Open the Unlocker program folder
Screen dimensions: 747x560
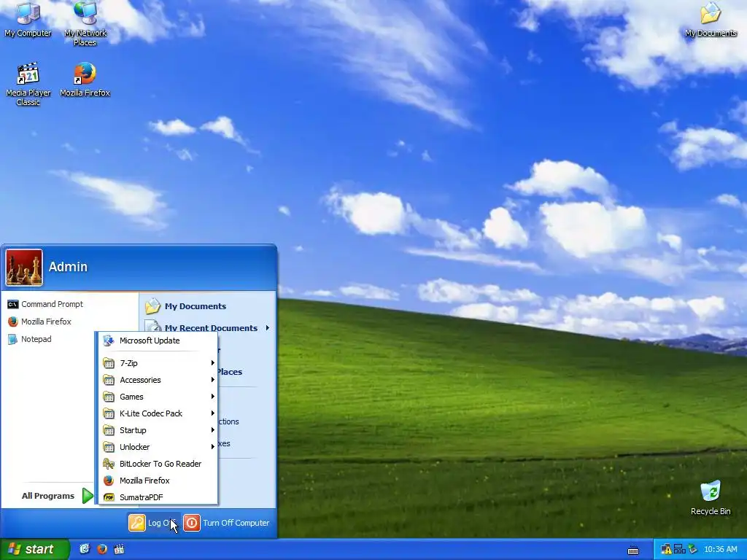coord(158,447)
